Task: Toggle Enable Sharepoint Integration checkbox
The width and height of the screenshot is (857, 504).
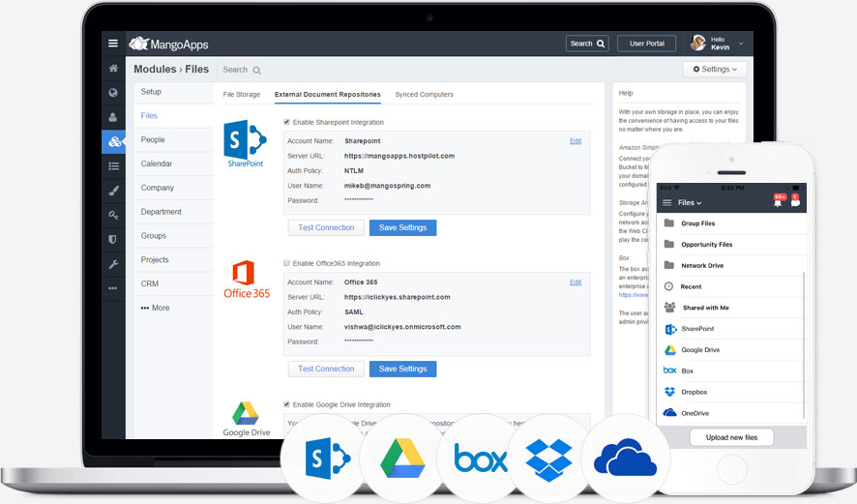Action: tap(286, 122)
